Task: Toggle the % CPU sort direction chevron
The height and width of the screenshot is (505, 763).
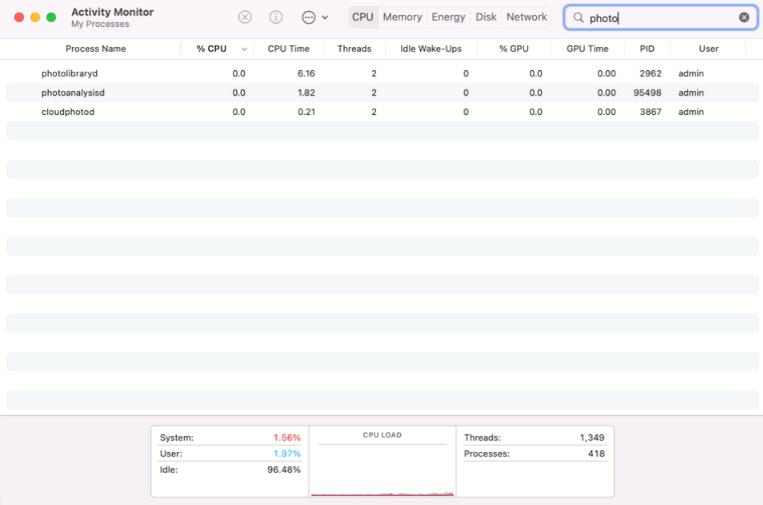Action: [x=244, y=49]
